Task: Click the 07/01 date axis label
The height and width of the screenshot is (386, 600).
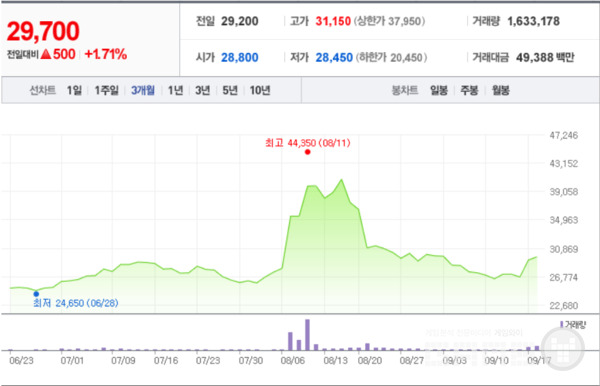Action: (72, 360)
